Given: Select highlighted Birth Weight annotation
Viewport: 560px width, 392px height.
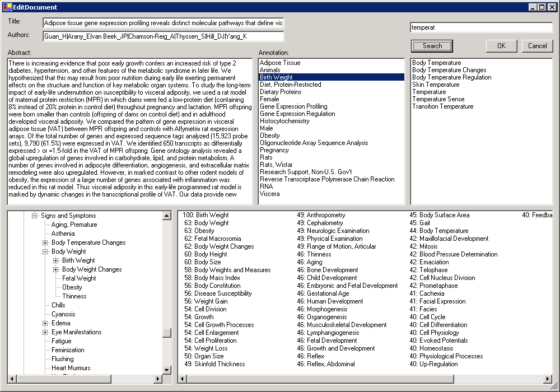Looking at the screenshot, I should click(x=332, y=77).
